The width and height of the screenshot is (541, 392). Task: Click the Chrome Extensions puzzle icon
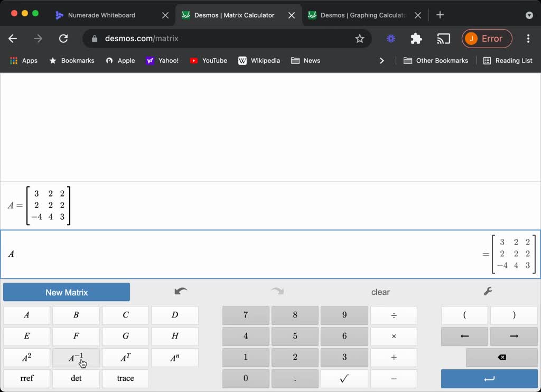[416, 38]
